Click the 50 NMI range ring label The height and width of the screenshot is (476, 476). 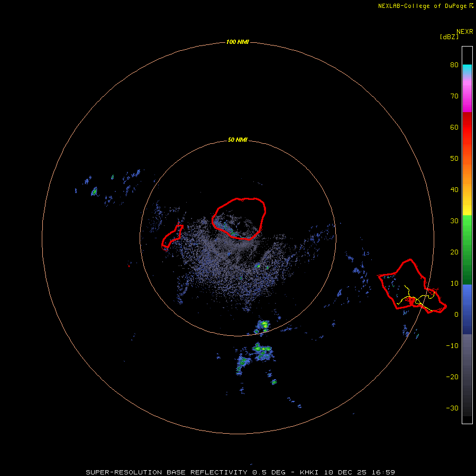point(237,140)
